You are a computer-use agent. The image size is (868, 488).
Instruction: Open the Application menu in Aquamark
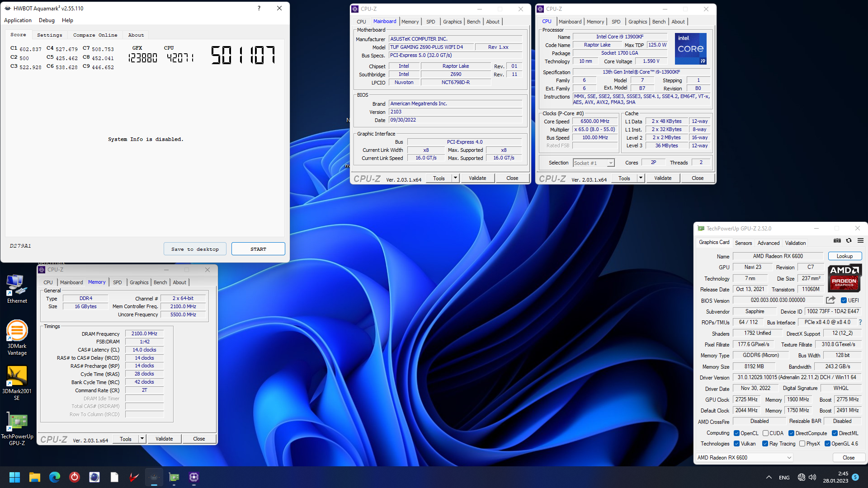click(x=18, y=20)
